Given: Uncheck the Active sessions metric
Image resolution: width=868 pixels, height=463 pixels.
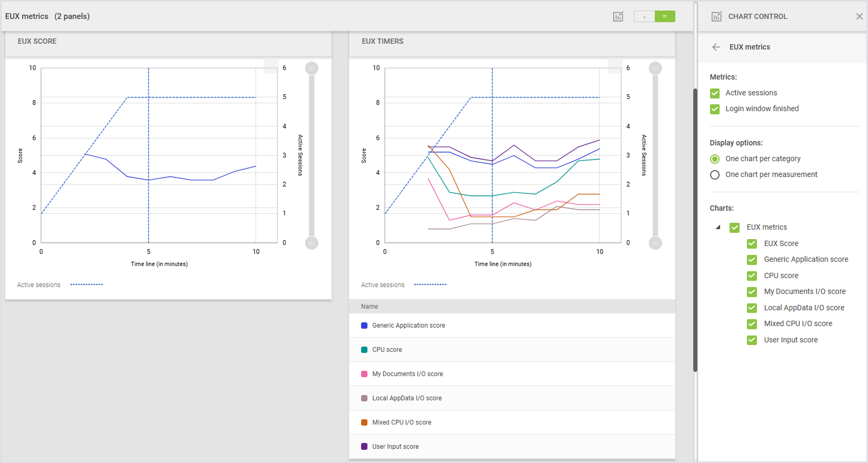Looking at the screenshot, I should (715, 93).
